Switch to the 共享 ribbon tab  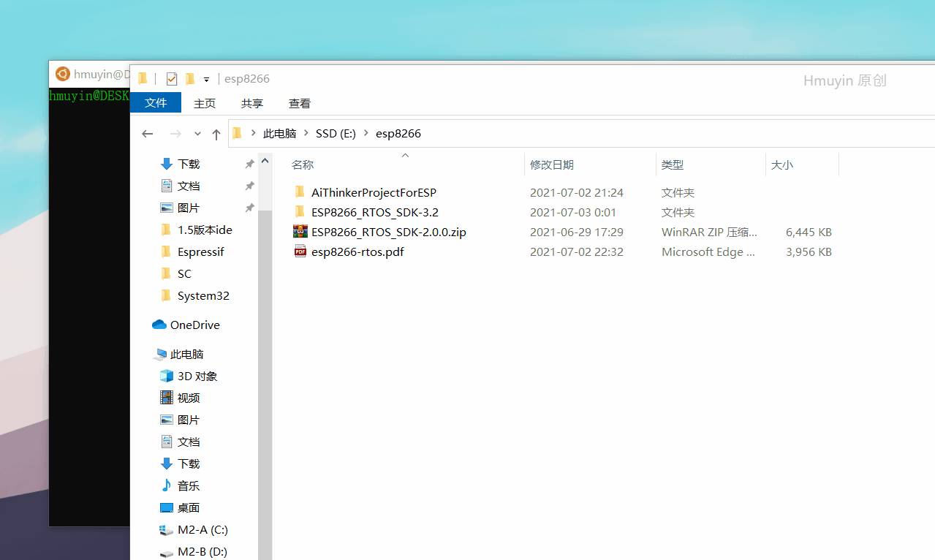coord(251,103)
